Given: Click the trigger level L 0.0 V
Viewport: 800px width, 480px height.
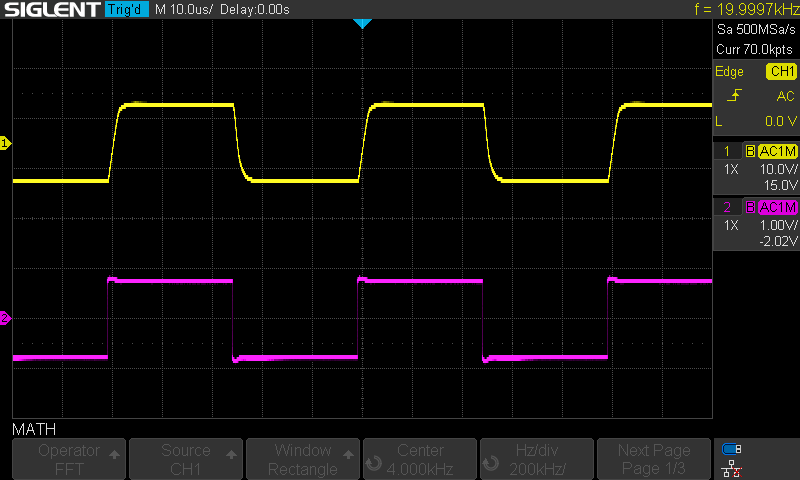Looking at the screenshot, I should tap(756, 121).
